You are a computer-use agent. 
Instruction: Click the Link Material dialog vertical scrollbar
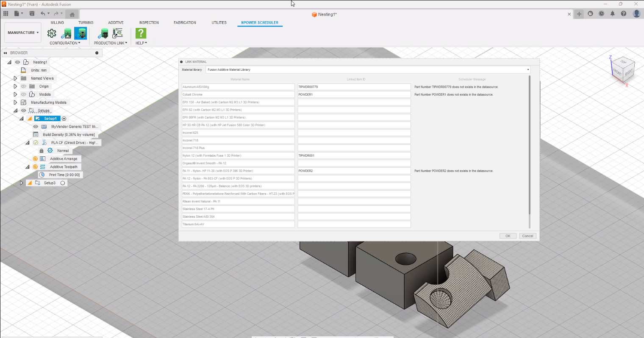point(530,144)
